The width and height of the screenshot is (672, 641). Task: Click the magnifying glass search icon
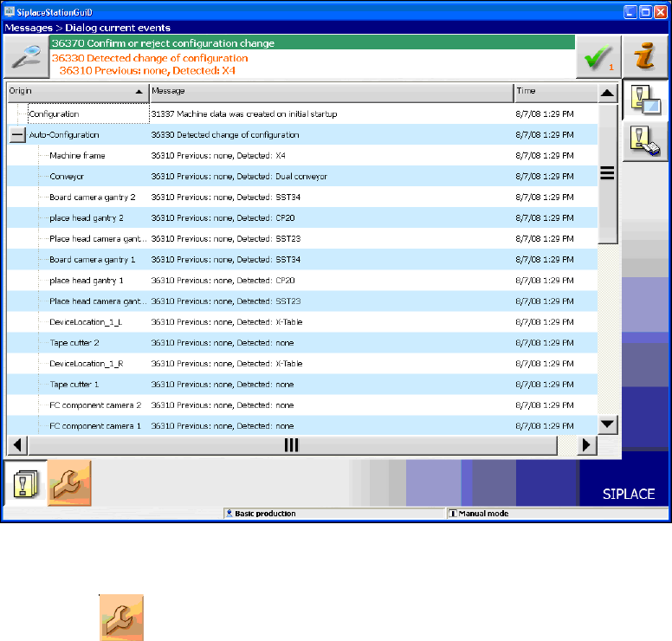point(26,56)
